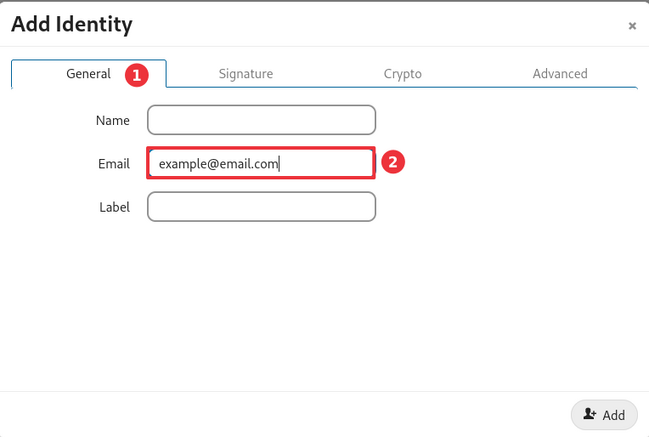This screenshot has height=437, width=649.
Task: Click the word "General" in tab bar
Action: pyautogui.click(x=88, y=74)
